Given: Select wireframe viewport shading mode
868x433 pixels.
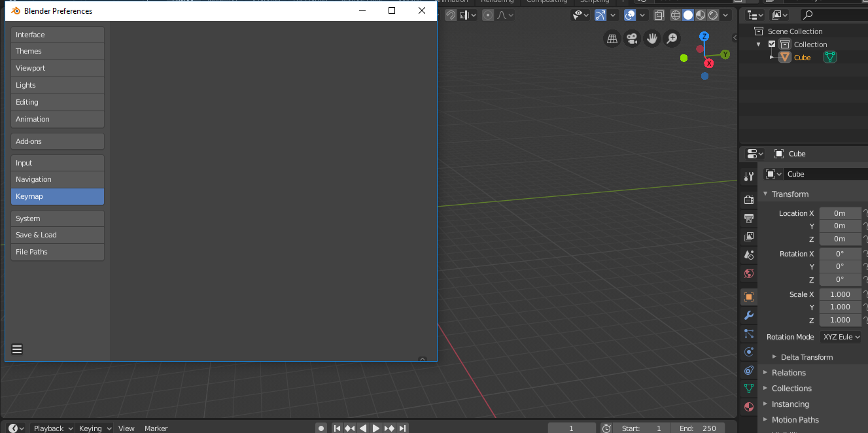Looking at the screenshot, I should click(x=675, y=14).
